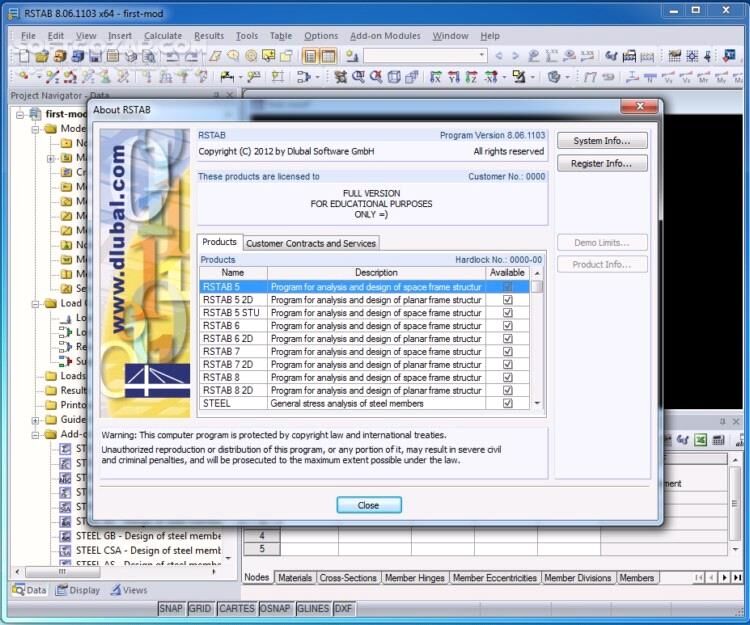Click the products list vertical scrollbar
This screenshot has height=625, width=750.
click(538, 345)
